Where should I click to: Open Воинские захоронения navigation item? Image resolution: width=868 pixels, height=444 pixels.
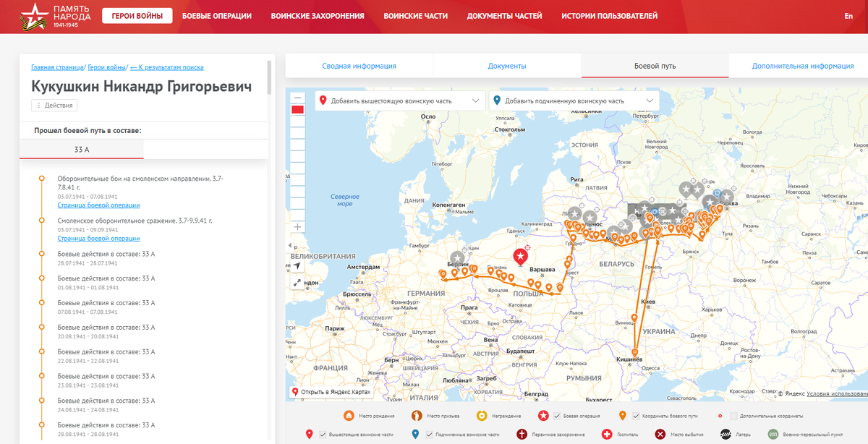[318, 16]
